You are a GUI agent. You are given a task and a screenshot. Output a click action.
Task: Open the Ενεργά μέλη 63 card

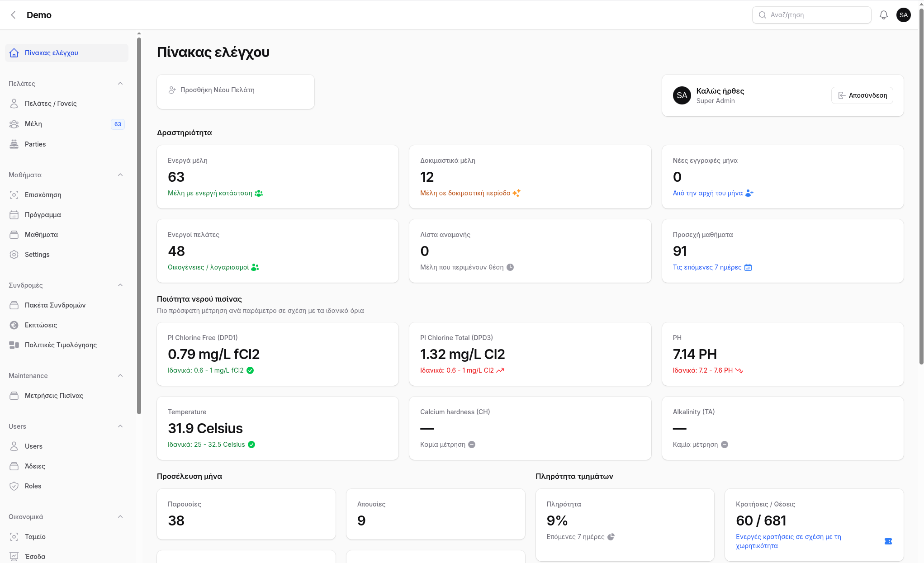278,177
